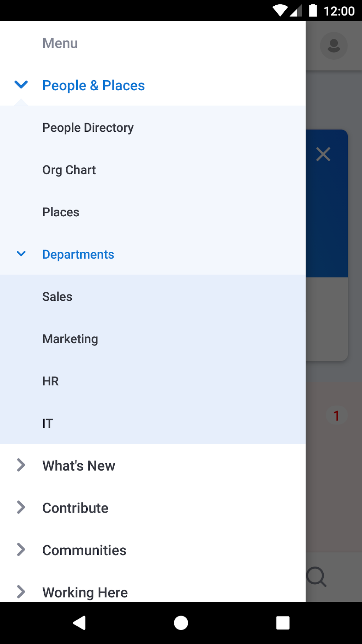Choose the IT department
The width and height of the screenshot is (362, 644).
click(x=48, y=423)
